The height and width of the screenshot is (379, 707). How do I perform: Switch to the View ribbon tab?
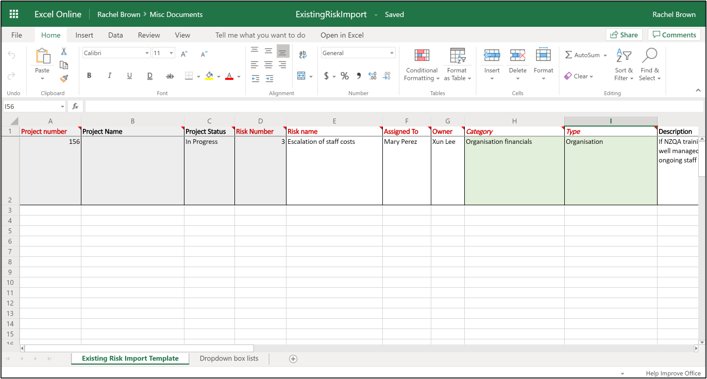pos(183,35)
